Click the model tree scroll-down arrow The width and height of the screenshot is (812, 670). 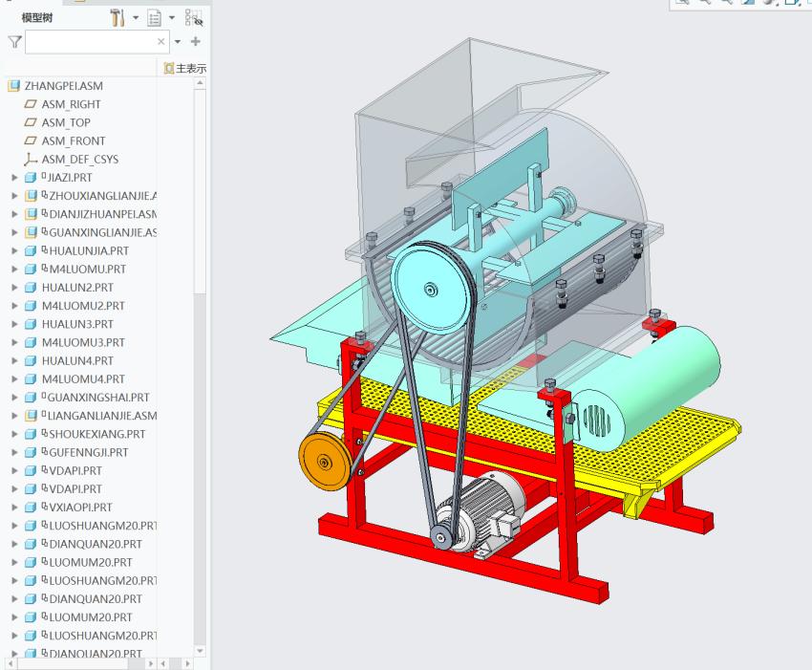200,650
